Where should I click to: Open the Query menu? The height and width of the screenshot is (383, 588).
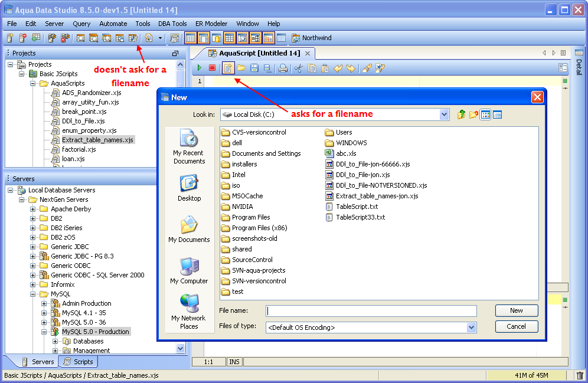[81, 24]
